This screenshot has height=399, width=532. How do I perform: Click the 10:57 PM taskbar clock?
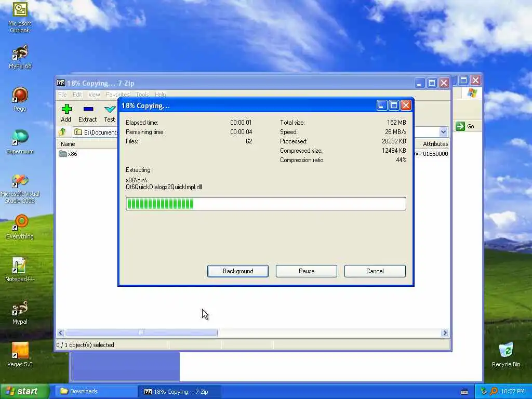[x=513, y=391]
